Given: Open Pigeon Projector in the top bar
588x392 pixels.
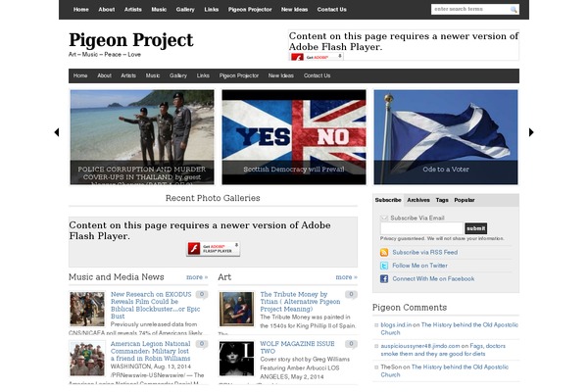Looking at the screenshot, I should tap(250, 10).
